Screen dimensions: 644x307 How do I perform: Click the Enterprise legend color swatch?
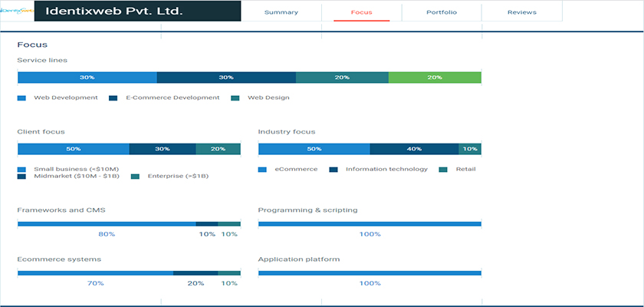click(x=135, y=177)
